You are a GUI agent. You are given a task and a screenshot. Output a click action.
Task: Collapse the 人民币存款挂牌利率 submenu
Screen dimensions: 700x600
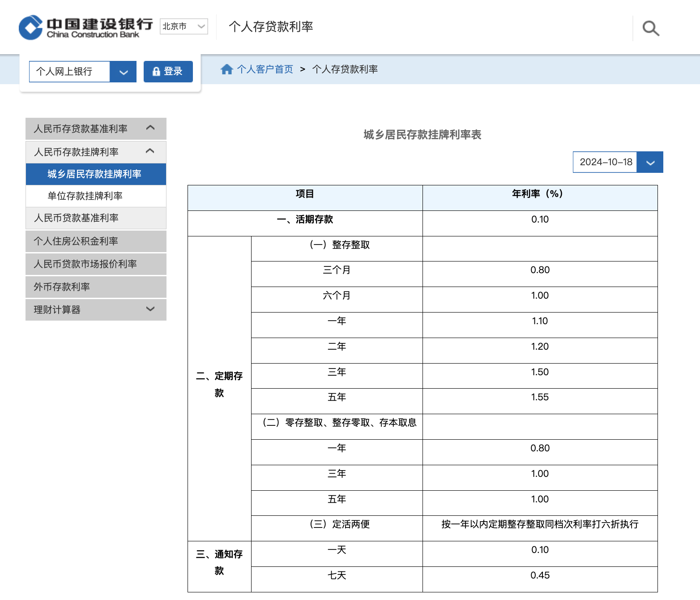click(x=150, y=151)
